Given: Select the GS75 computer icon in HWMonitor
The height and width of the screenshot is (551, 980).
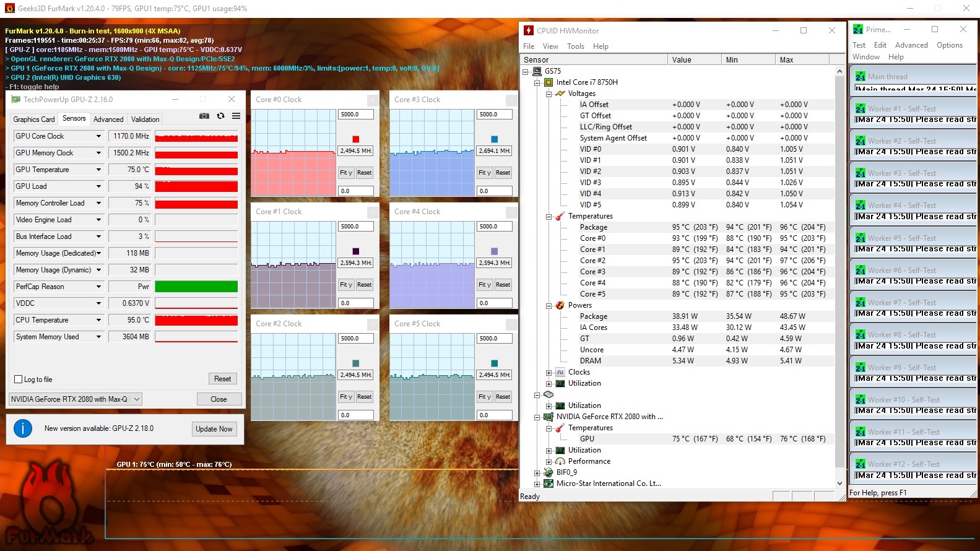Looking at the screenshot, I should click(537, 71).
